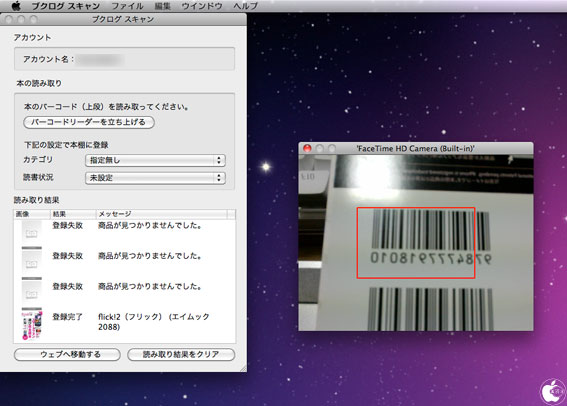The width and height of the screenshot is (567, 406).
Task: Click 読み取り結果をクリア button
Action: click(x=181, y=354)
